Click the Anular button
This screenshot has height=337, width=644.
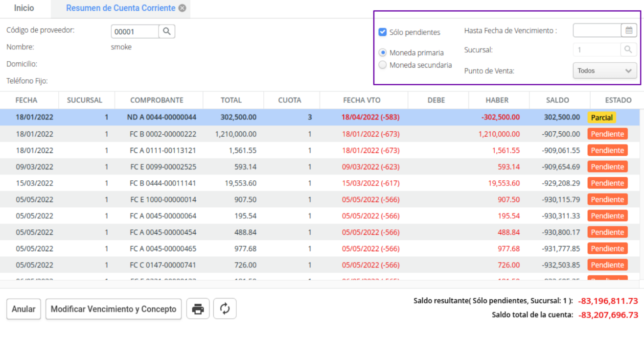pyautogui.click(x=23, y=309)
